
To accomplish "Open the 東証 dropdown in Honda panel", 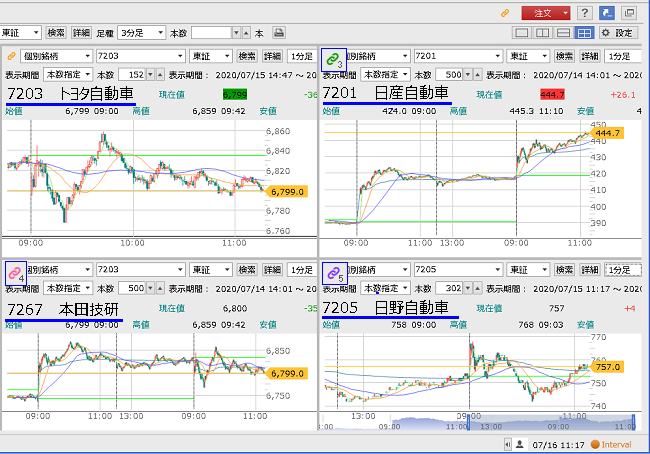I will point(211,270).
